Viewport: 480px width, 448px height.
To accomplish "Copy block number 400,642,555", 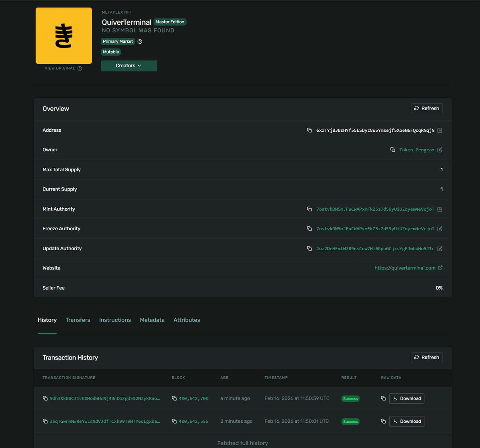I will click(x=174, y=421).
